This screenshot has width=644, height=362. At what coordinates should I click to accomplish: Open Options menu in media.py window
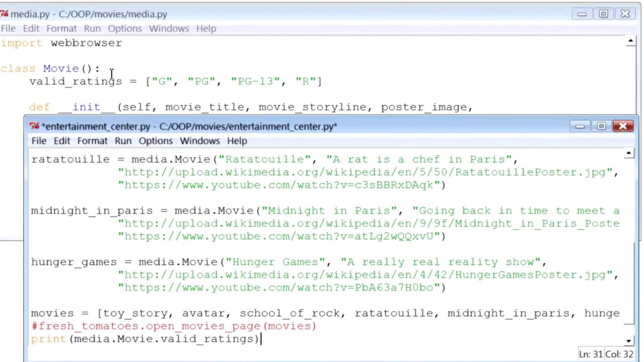(x=125, y=28)
